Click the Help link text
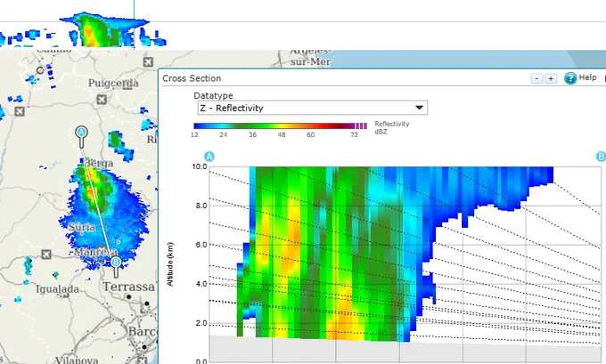 [587, 77]
